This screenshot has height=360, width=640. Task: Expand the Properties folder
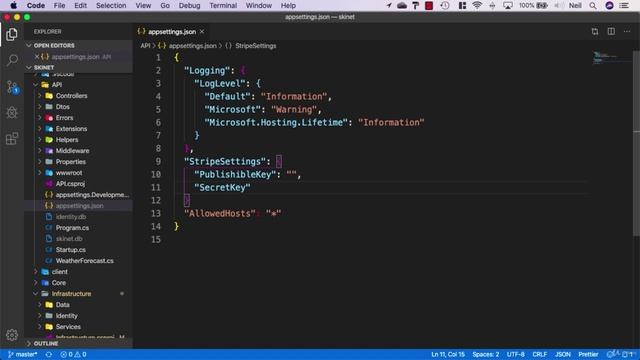(71, 162)
